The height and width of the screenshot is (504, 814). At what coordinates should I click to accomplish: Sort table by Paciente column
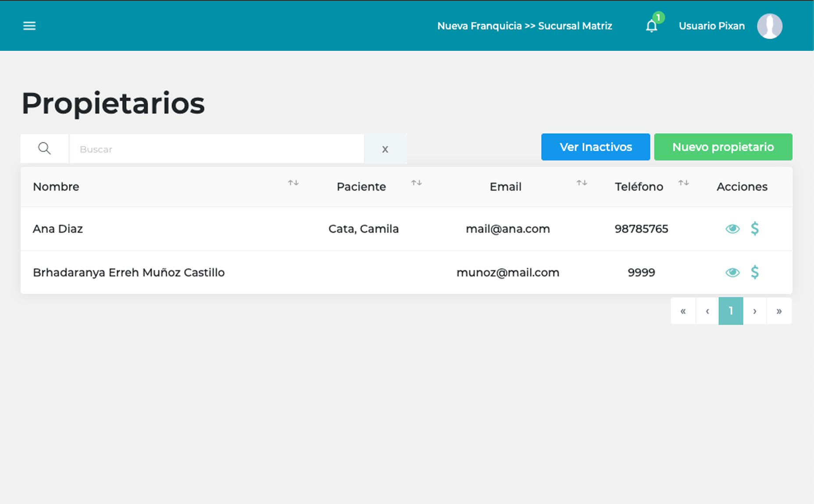click(x=416, y=183)
